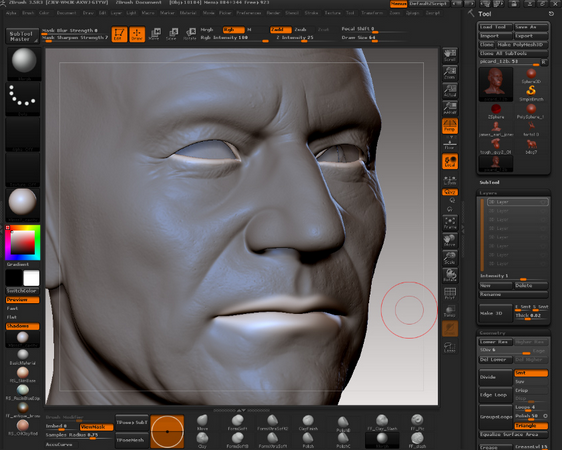562x450 pixels.
Task: Toggle the Local symmetry button
Action: pos(450,162)
